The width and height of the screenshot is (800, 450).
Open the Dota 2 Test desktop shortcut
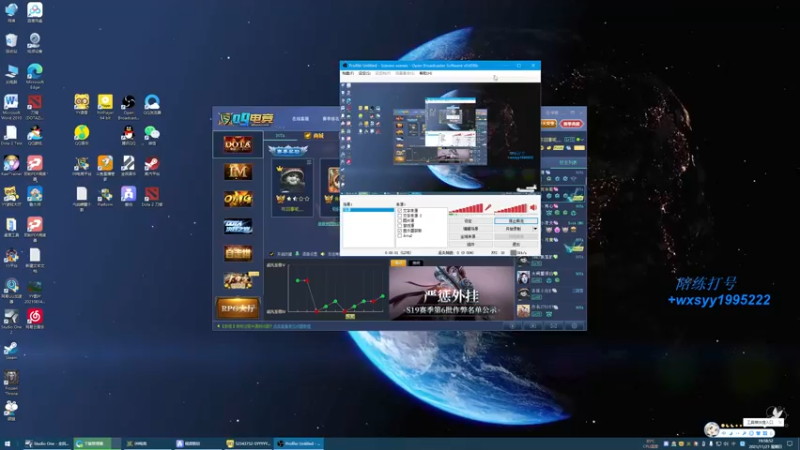click(x=11, y=135)
